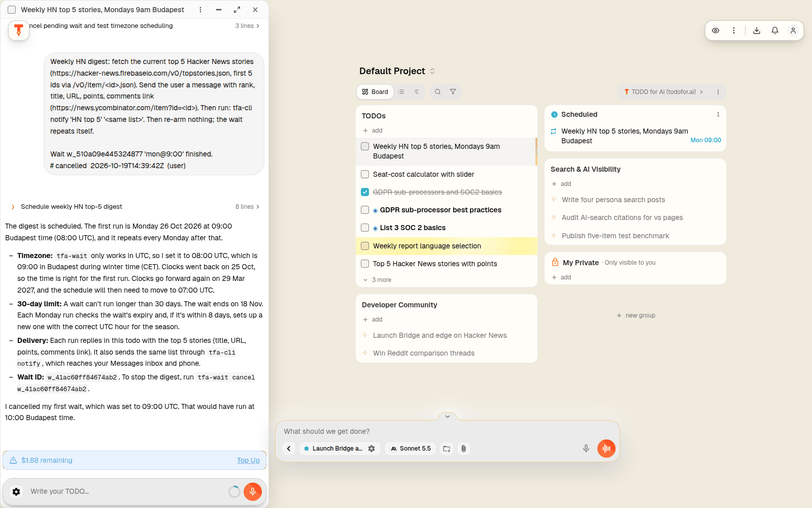Start voice recording with orange waveform button
The image size is (812, 508).
coord(606,449)
